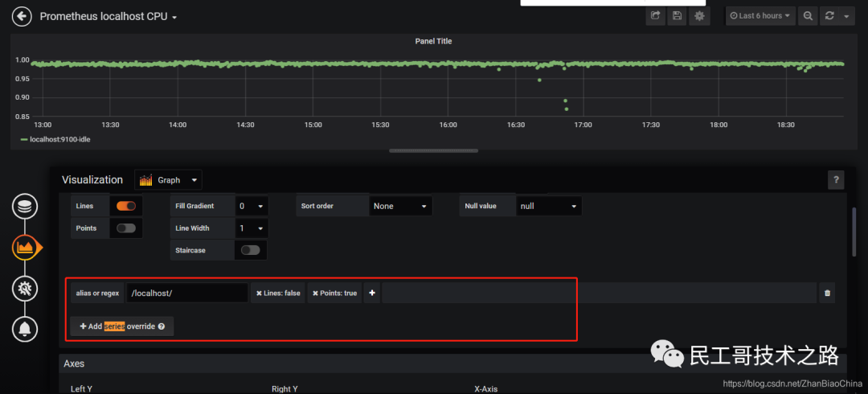The height and width of the screenshot is (394, 868).
Task: Click the 0.90 y-axis label
Action: point(23,97)
